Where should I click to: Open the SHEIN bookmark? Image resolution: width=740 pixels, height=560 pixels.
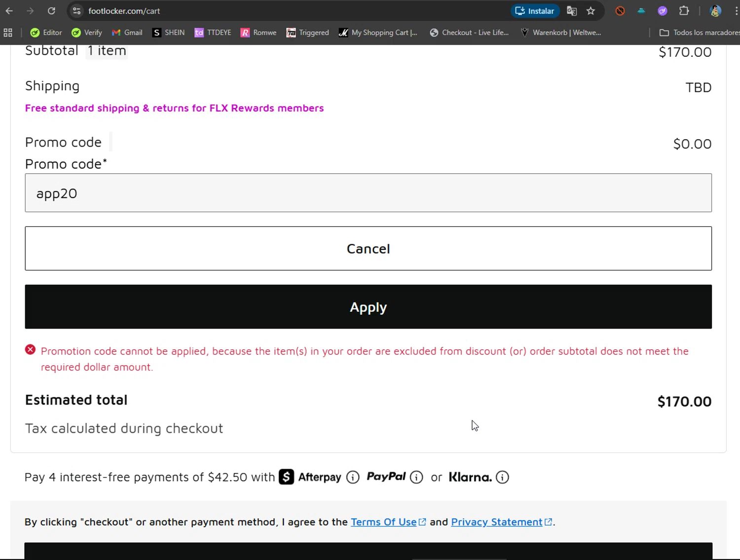168,33
